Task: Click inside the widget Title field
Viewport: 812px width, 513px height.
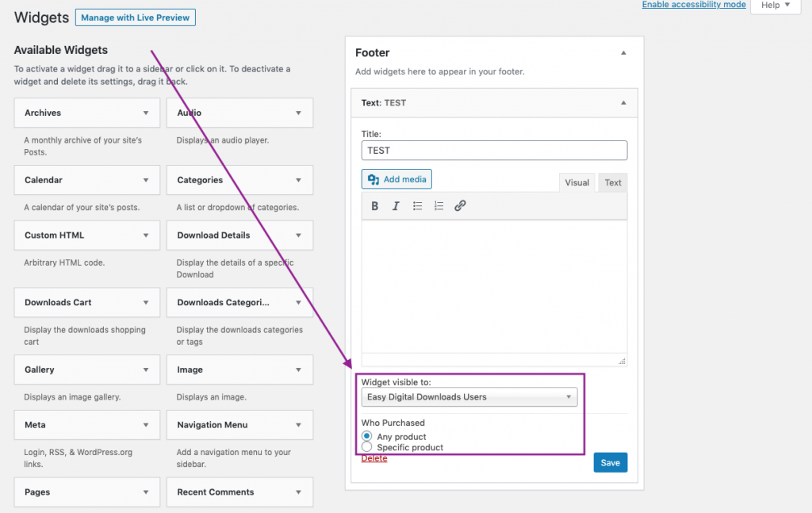Action: pos(493,150)
